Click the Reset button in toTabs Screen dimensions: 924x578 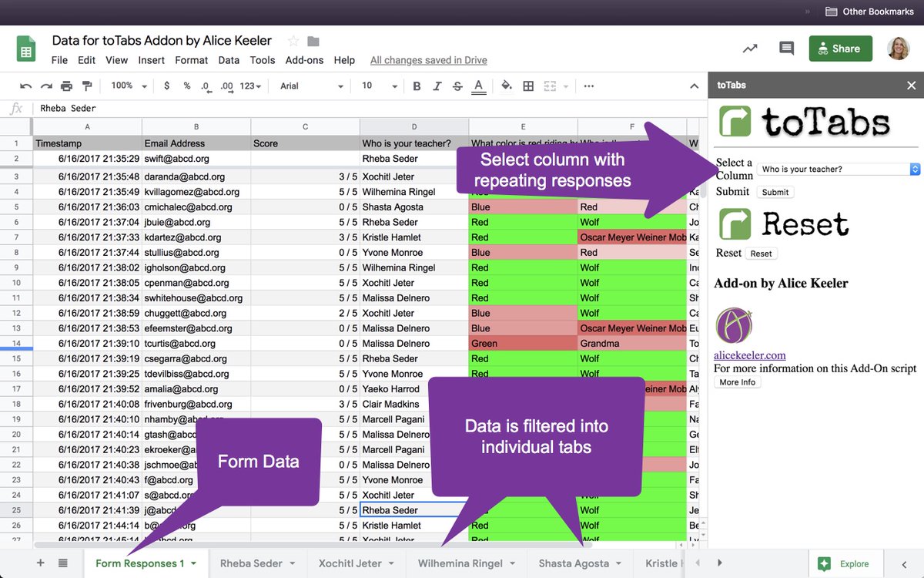(761, 254)
